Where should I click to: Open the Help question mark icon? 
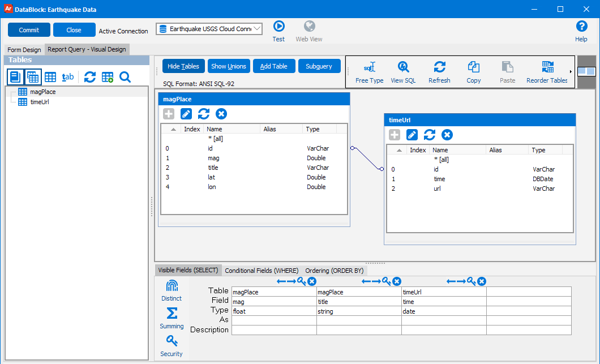[x=581, y=26]
